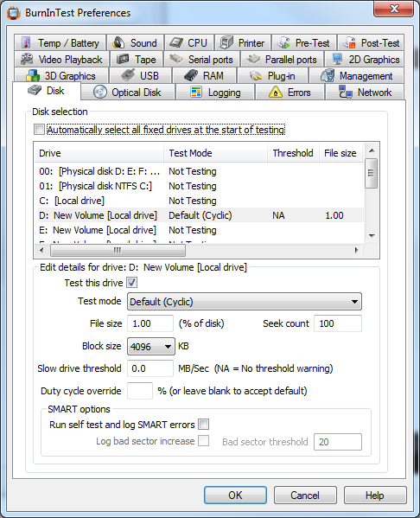The height and width of the screenshot is (518, 420).
Task: Click the USB plug icon
Action: pos(128,75)
